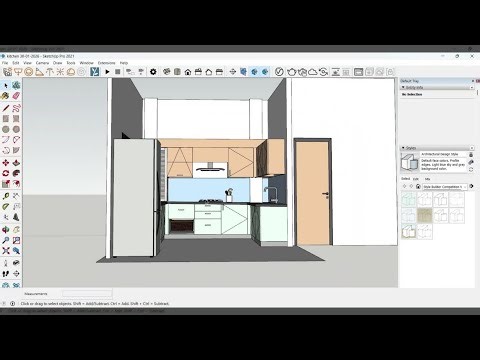Click the Create New Style button

(471, 162)
